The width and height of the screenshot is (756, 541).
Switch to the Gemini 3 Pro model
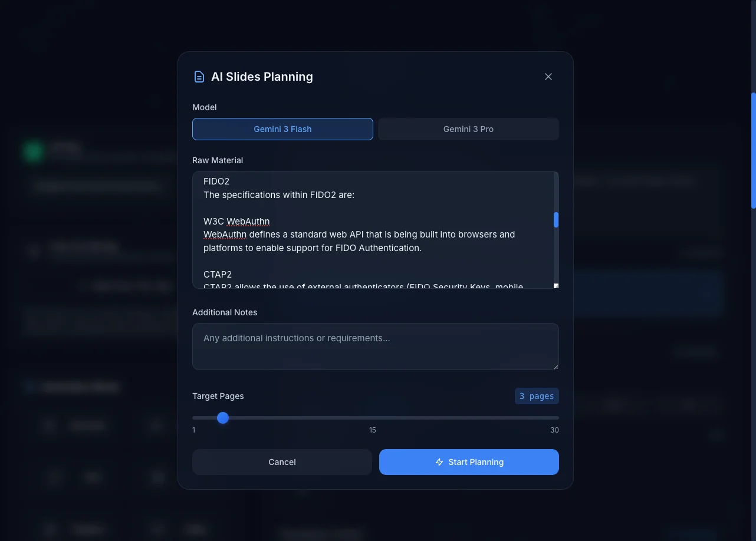pos(468,128)
